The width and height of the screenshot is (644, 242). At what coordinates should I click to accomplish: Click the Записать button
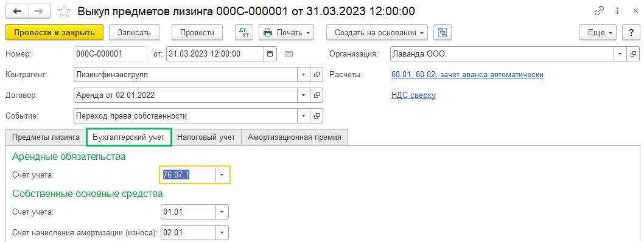pos(134,32)
